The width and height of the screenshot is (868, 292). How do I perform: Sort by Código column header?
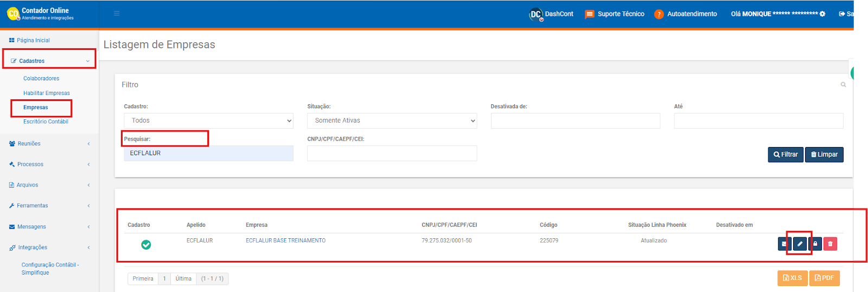coord(548,225)
